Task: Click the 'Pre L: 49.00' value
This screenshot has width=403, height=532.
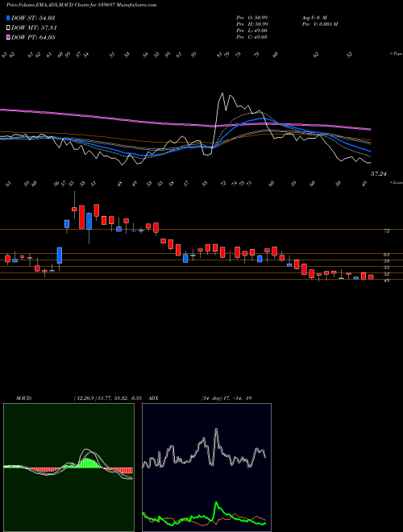Action: [x=252, y=31]
